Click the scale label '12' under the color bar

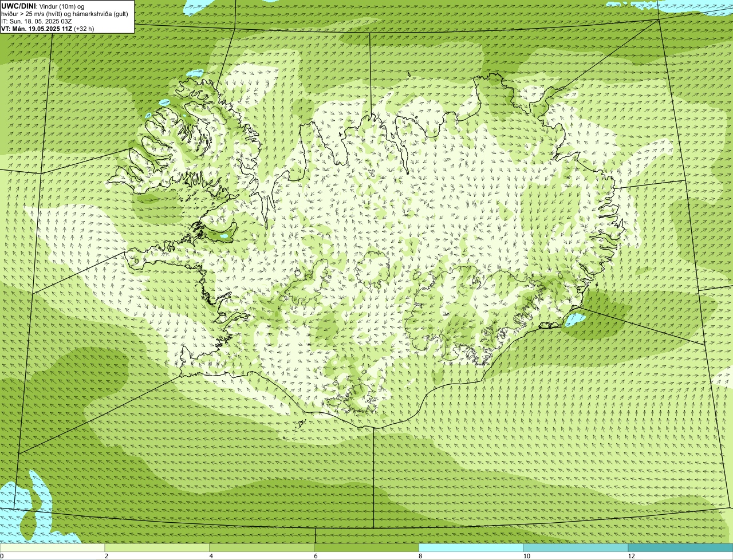[631, 556]
